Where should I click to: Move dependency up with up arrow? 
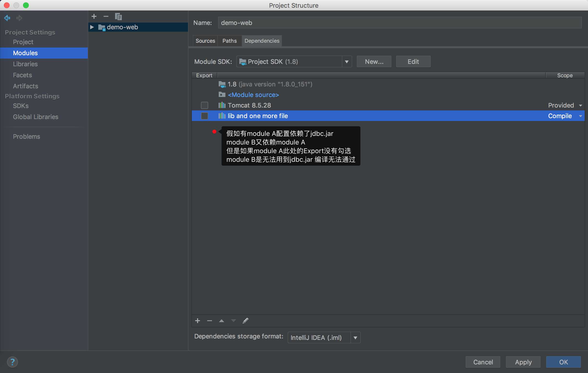(x=222, y=321)
